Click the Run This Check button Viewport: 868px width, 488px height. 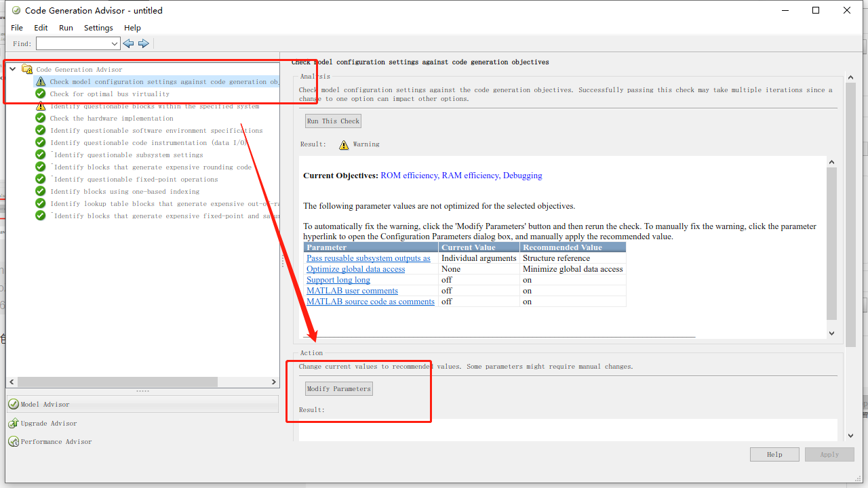pos(333,121)
